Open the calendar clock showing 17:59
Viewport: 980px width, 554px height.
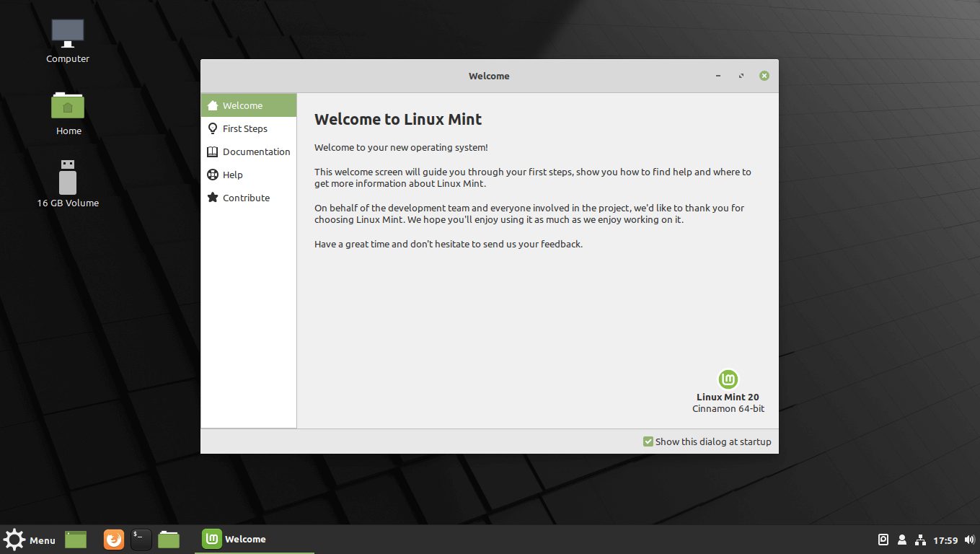[945, 540]
